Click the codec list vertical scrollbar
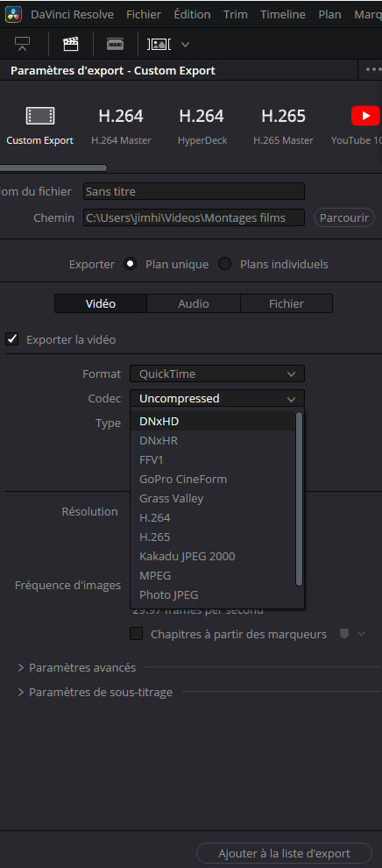The height and width of the screenshot is (868, 382). tap(299, 499)
